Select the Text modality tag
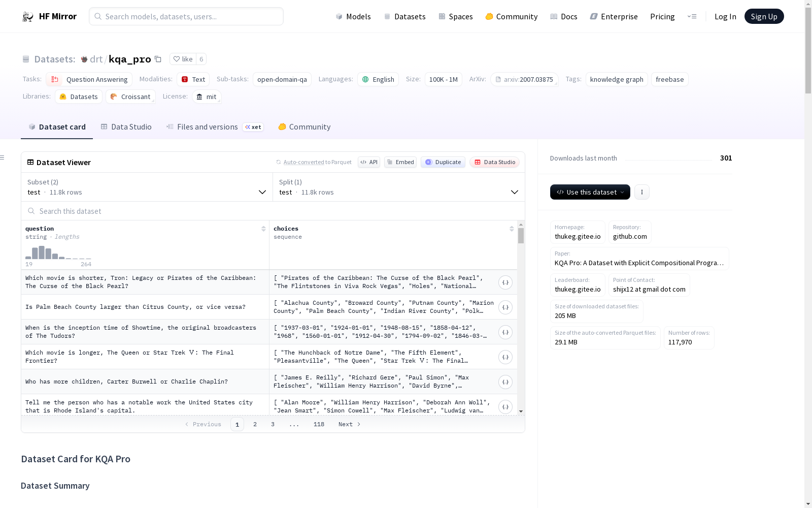 tap(193, 79)
